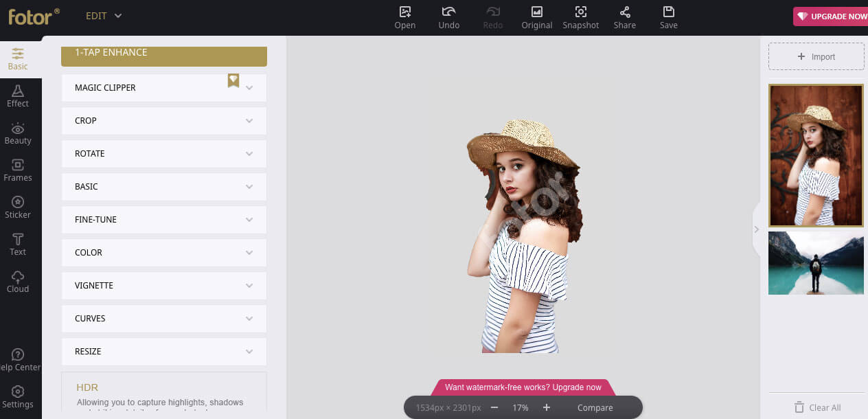868x419 pixels.
Task: Take a Snapshot of the image
Action: [580, 17]
